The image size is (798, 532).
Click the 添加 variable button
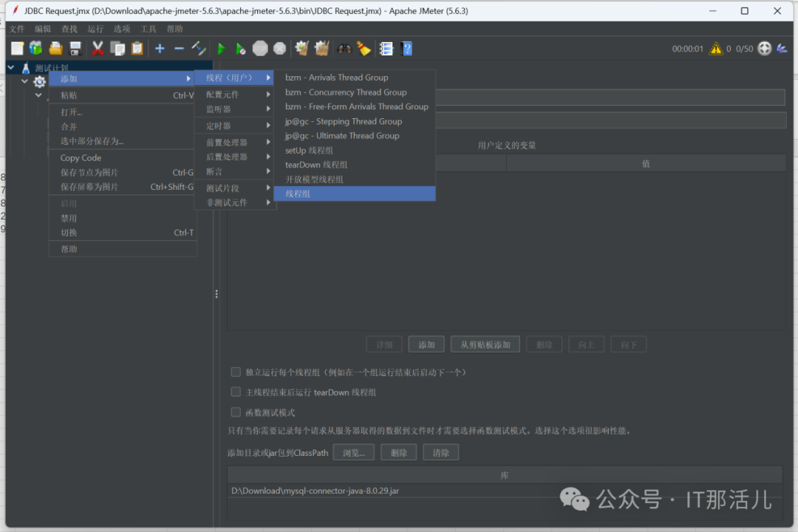tap(426, 344)
